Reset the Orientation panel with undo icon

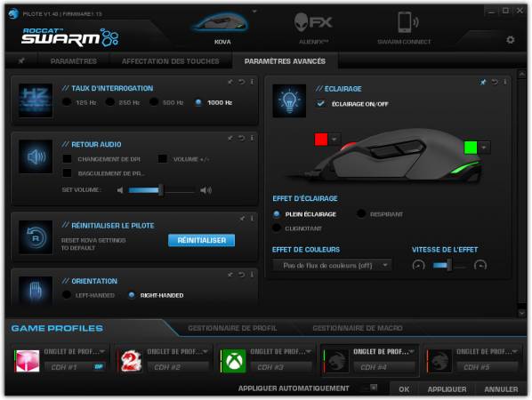(241, 275)
